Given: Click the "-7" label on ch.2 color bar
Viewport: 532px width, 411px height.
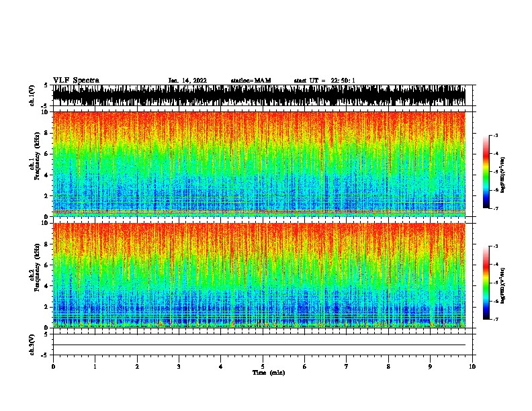Looking at the screenshot, I should coord(496,319).
